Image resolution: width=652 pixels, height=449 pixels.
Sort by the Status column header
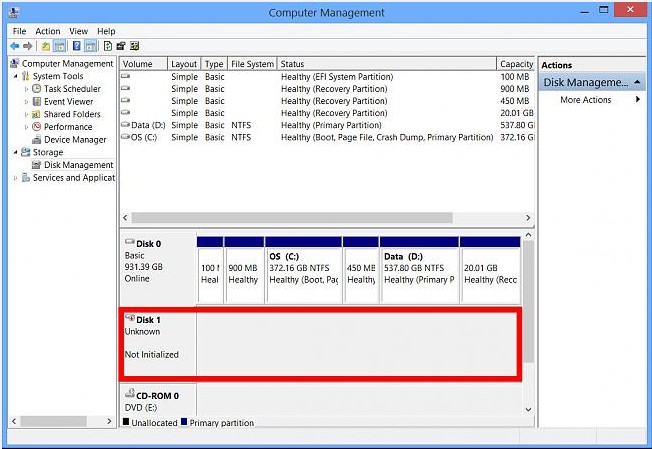(387, 64)
